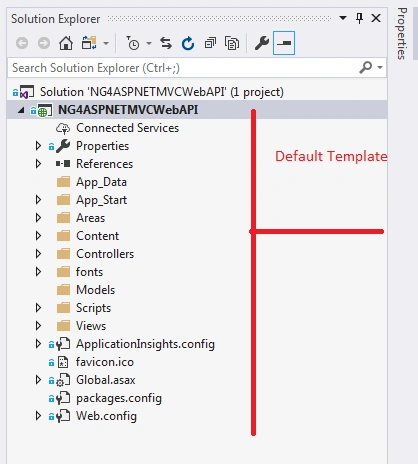
Task: Select ApplicationInsights.config file
Action: [145, 344]
